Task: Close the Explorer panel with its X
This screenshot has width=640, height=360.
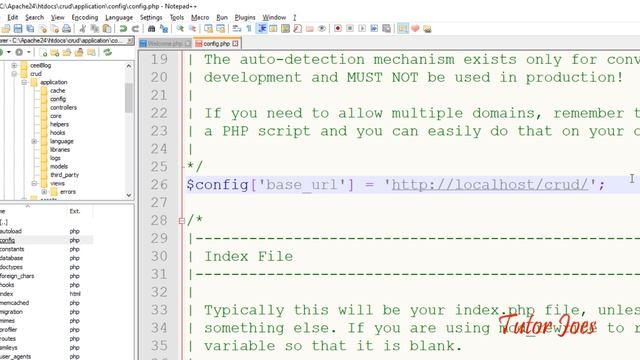Action: click(130, 40)
